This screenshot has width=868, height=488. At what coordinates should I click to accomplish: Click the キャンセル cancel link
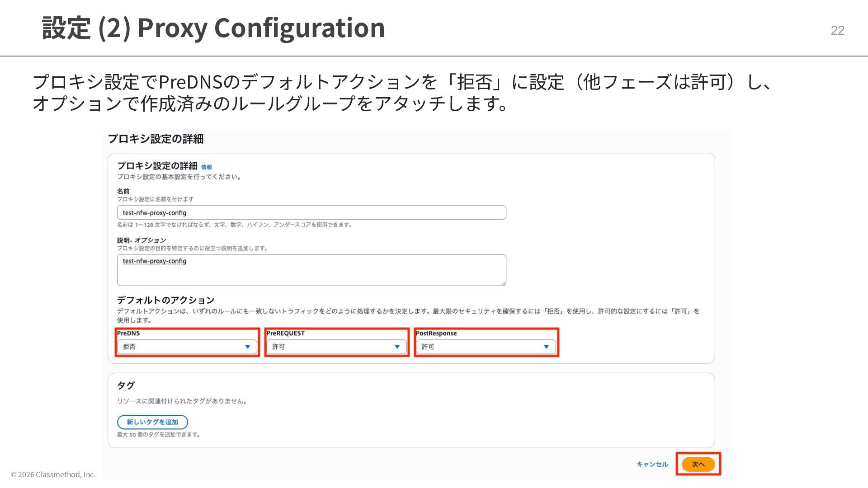(x=652, y=464)
